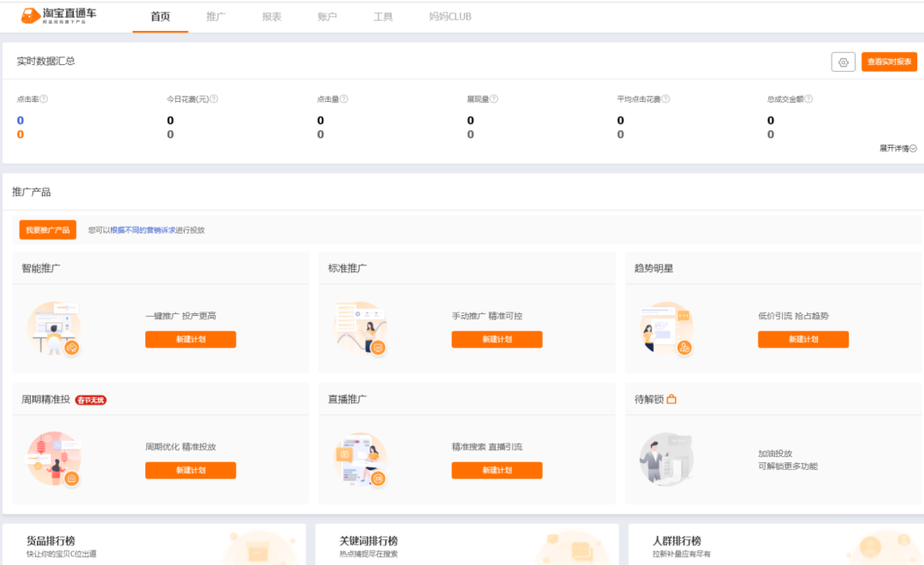Open the settings gear in 实时数据汇总 panel
This screenshot has width=924, height=565.
[x=843, y=62]
